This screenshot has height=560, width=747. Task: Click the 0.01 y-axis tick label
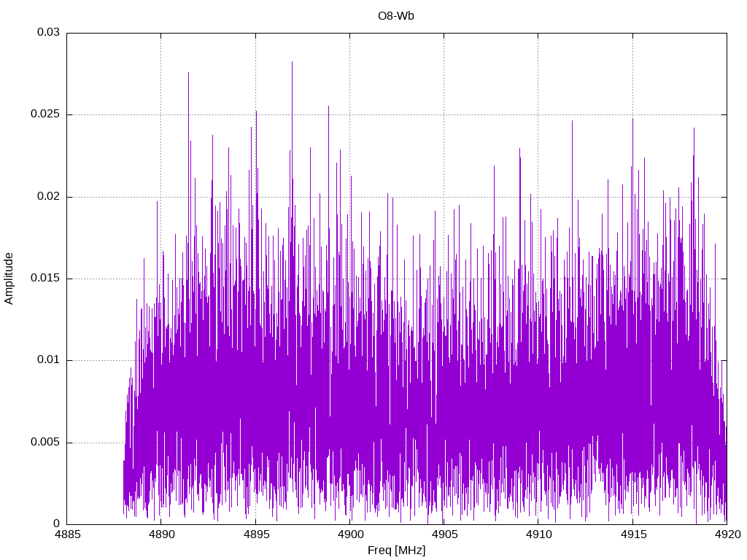point(49,360)
